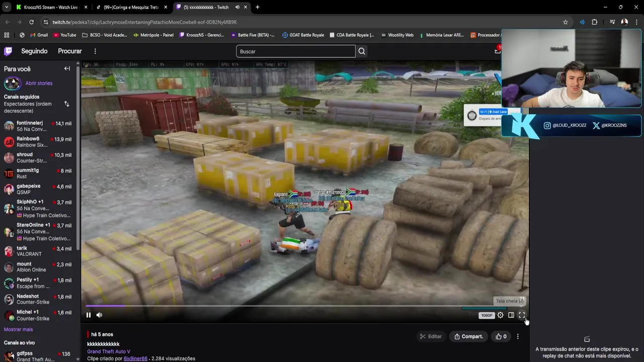The height and width of the screenshot is (362, 644).
Task: Open Abrir stories
Action: (39, 83)
